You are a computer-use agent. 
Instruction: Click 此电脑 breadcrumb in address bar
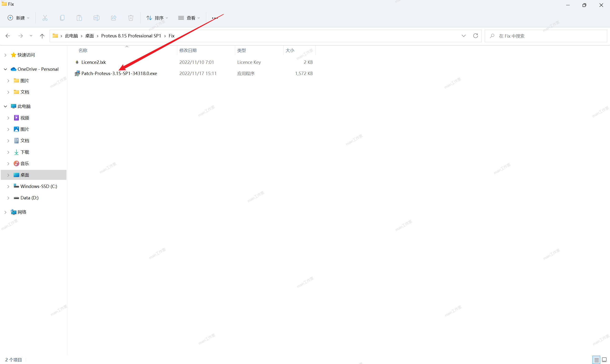71,36
